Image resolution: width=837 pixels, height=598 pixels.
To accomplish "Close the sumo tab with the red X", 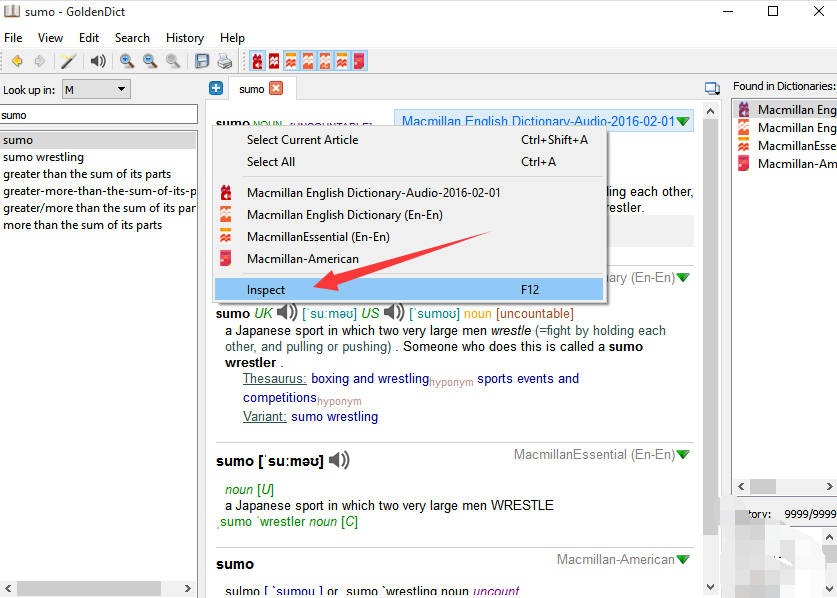I will 276,89.
